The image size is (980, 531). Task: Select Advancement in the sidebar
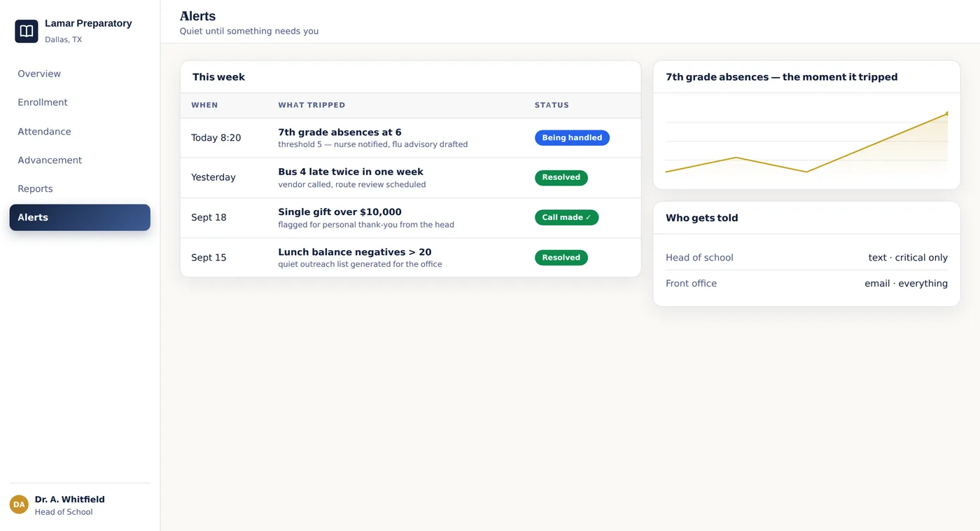pyautogui.click(x=80, y=160)
